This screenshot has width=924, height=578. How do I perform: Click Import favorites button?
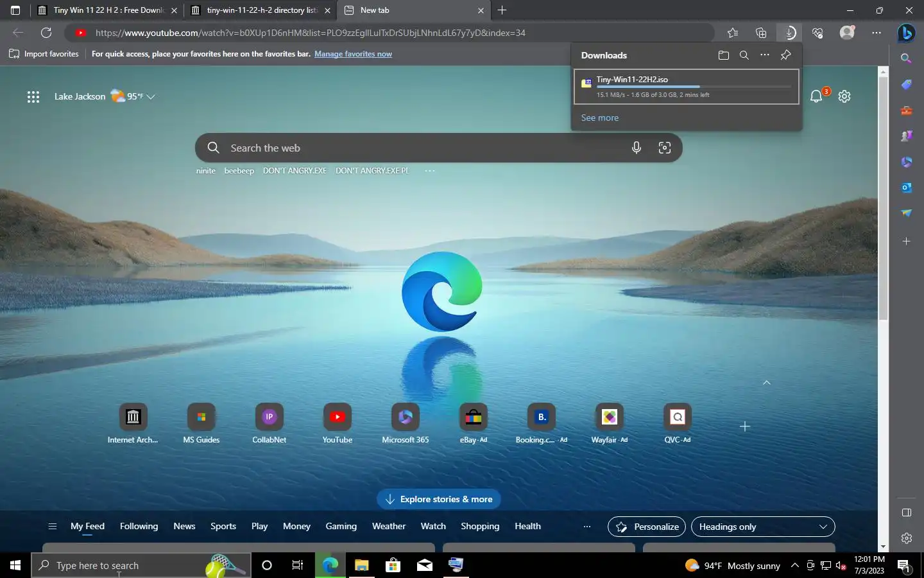(44, 54)
